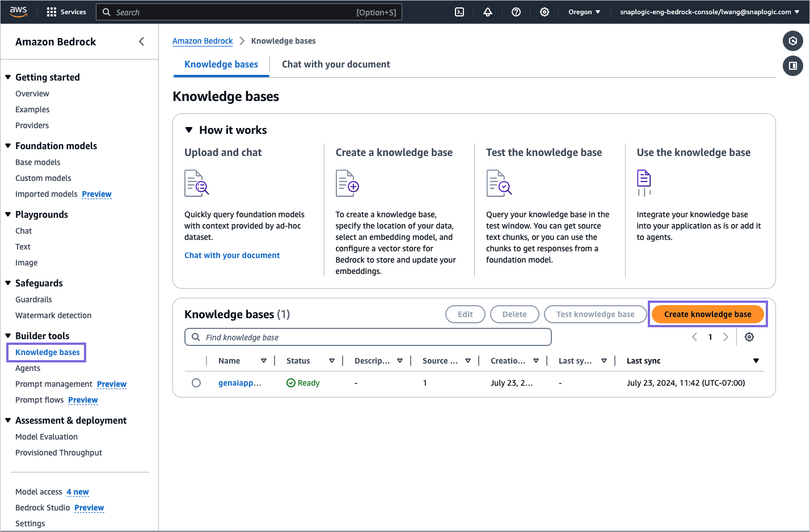The width and height of the screenshot is (810, 532).
Task: Open the help question mark icon
Action: pyautogui.click(x=516, y=11)
